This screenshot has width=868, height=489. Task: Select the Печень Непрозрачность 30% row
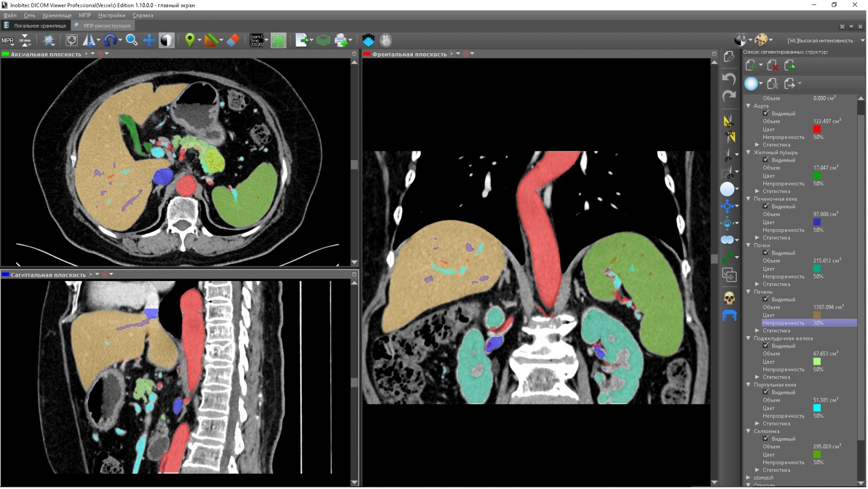pos(809,323)
